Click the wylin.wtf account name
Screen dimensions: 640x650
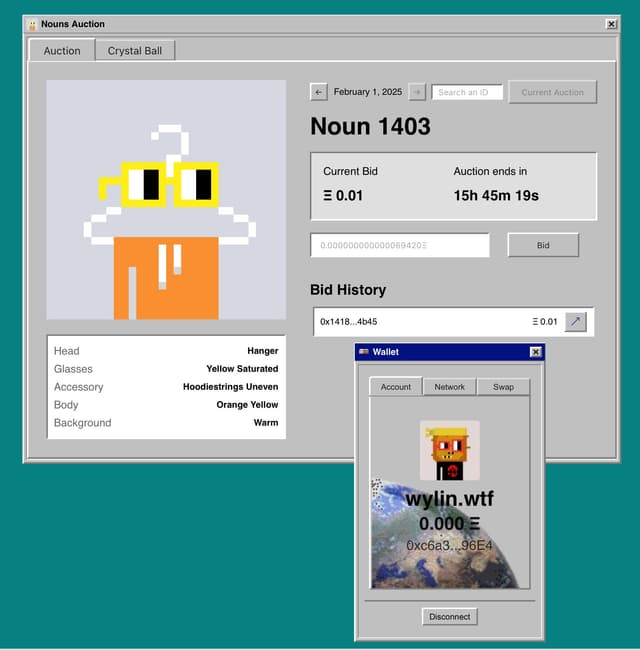[x=449, y=498]
